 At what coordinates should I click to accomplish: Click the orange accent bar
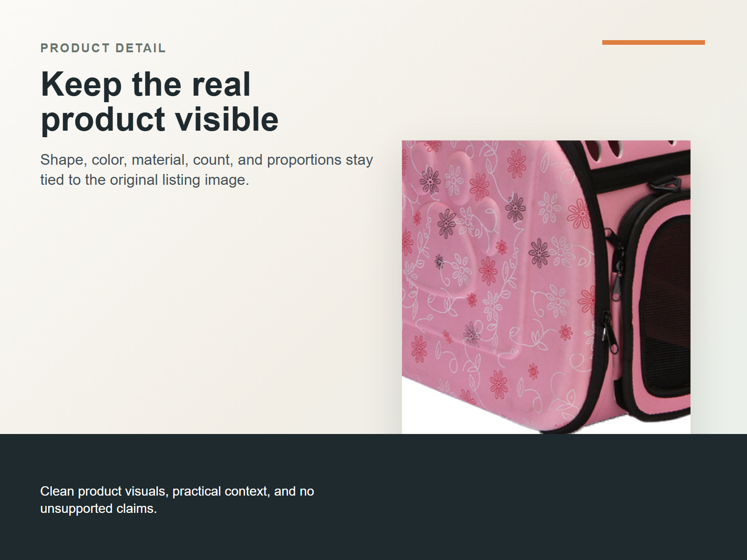click(653, 42)
